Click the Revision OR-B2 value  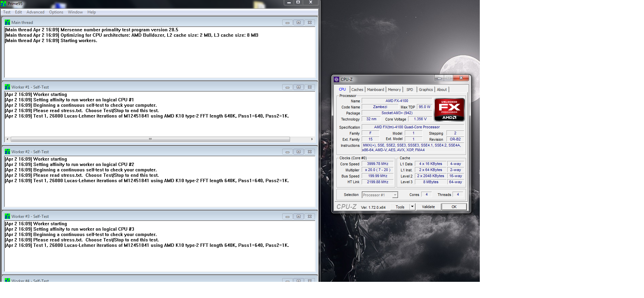(x=455, y=139)
